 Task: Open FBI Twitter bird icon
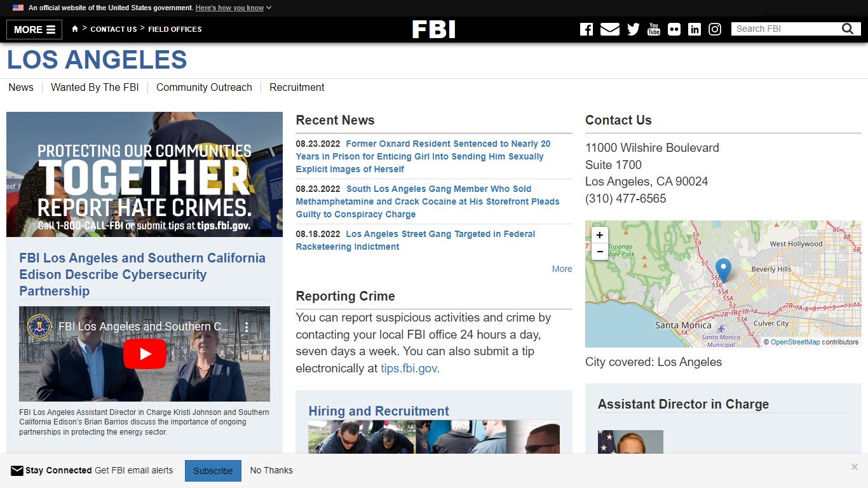(x=634, y=29)
